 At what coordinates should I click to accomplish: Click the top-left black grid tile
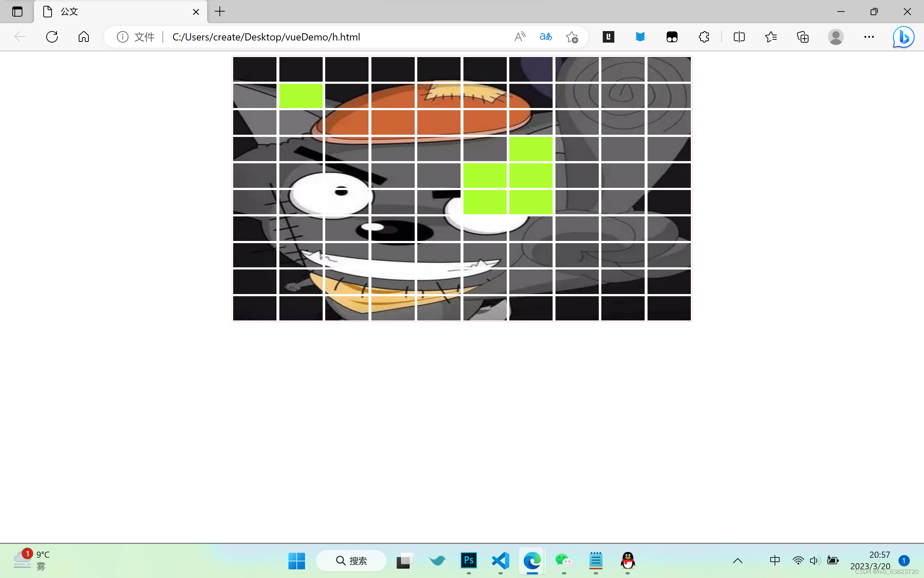pos(255,69)
